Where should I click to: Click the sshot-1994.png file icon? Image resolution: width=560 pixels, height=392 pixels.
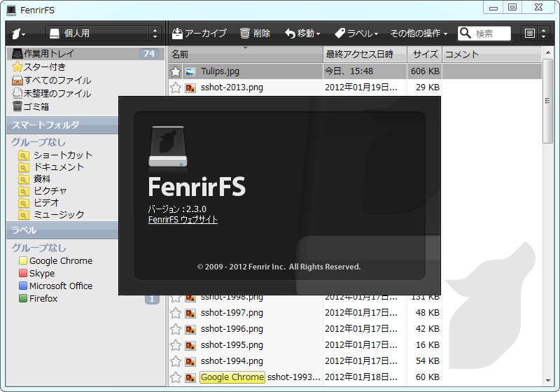[190, 361]
